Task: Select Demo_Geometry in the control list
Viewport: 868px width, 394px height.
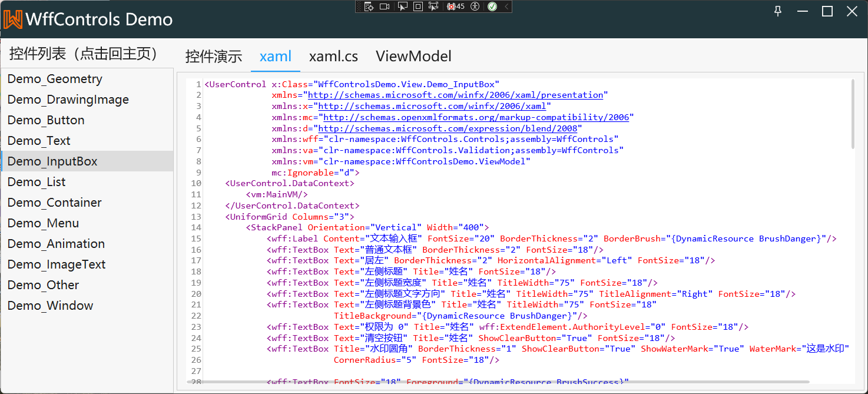Action: [x=87, y=79]
